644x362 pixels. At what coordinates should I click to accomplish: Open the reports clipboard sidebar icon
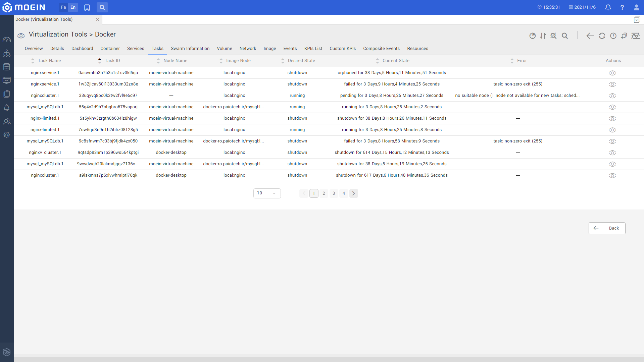click(x=7, y=94)
